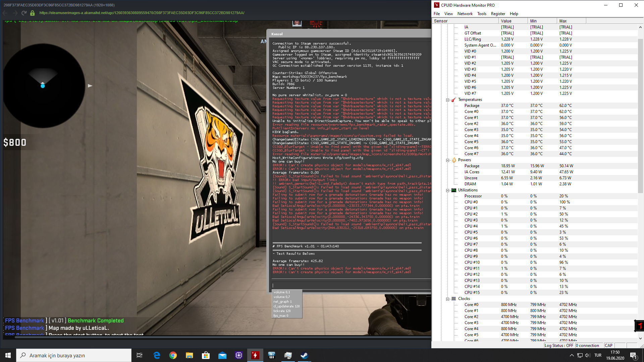Select 'fps_max 0' console suggestion
This screenshot has height=362, width=644.
pyautogui.click(x=287, y=316)
